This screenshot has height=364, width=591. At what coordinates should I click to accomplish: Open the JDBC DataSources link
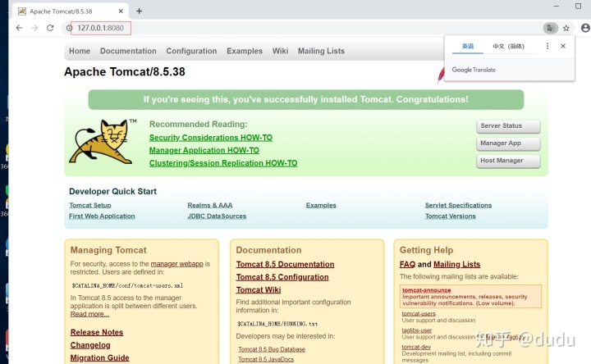[x=217, y=216]
